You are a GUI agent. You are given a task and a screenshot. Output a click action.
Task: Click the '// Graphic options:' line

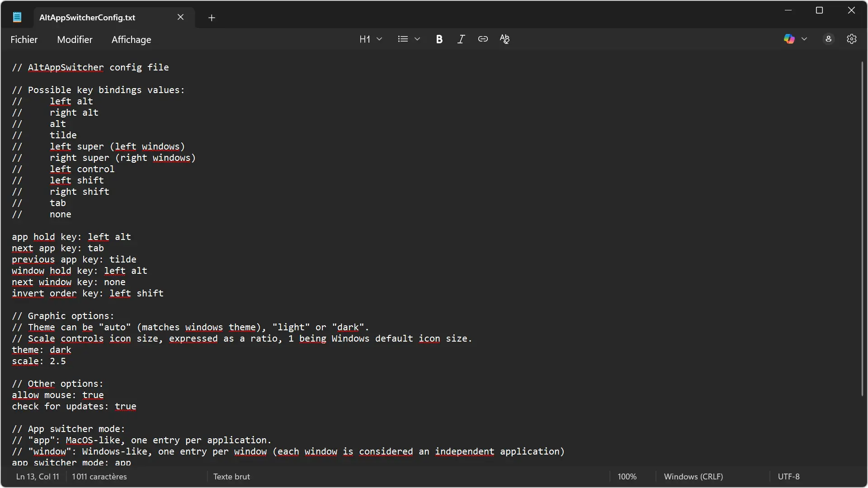63,316
